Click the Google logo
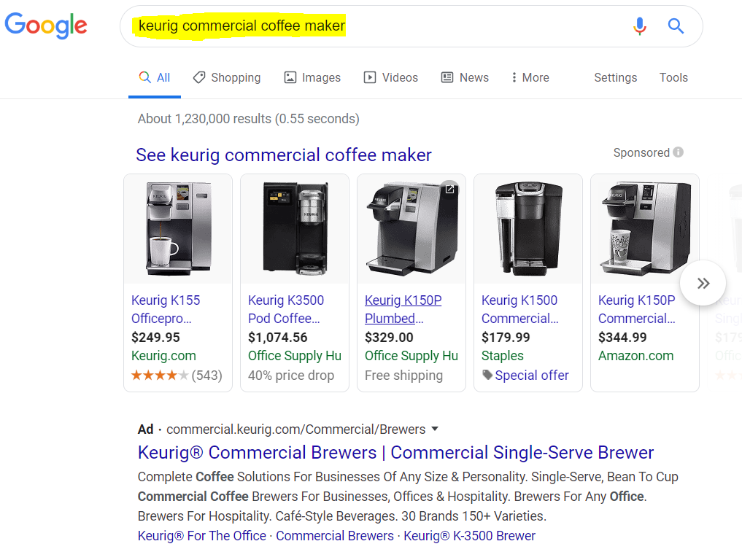 pos(46,26)
